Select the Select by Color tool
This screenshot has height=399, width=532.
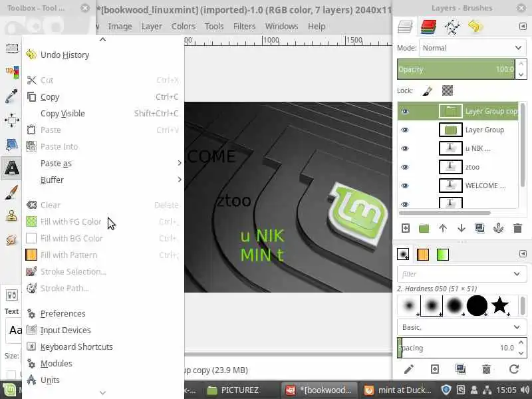point(12,72)
